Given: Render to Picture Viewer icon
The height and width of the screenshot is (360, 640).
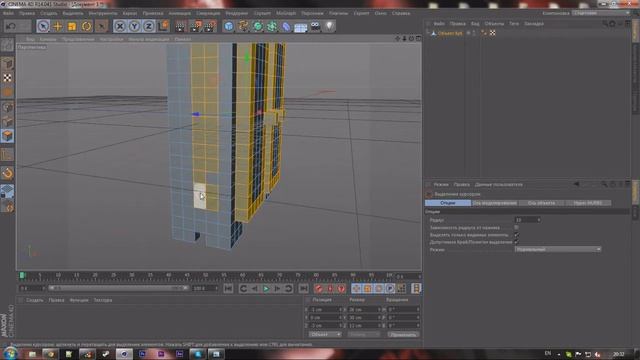Looking at the screenshot, I should (x=195, y=27).
